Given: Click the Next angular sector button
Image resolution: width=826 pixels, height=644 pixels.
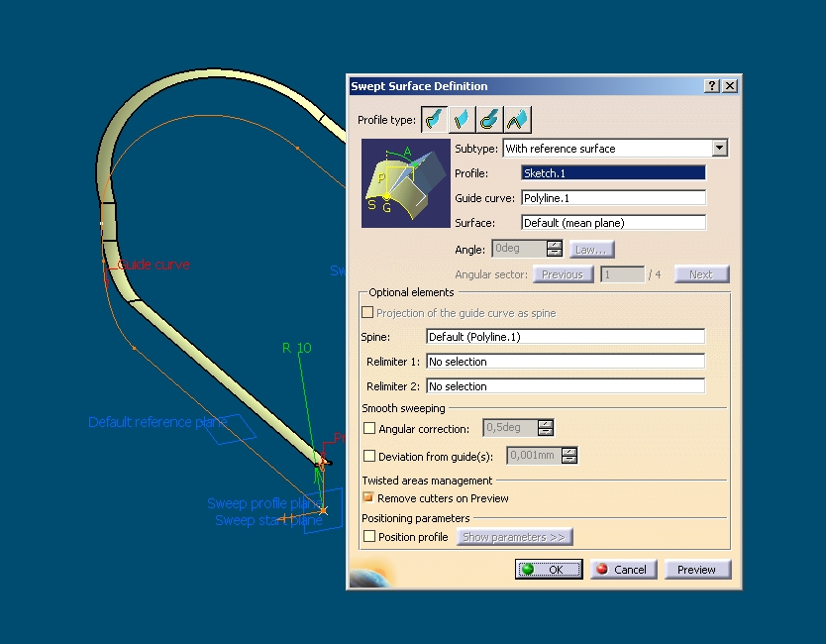Looking at the screenshot, I should 701,274.
